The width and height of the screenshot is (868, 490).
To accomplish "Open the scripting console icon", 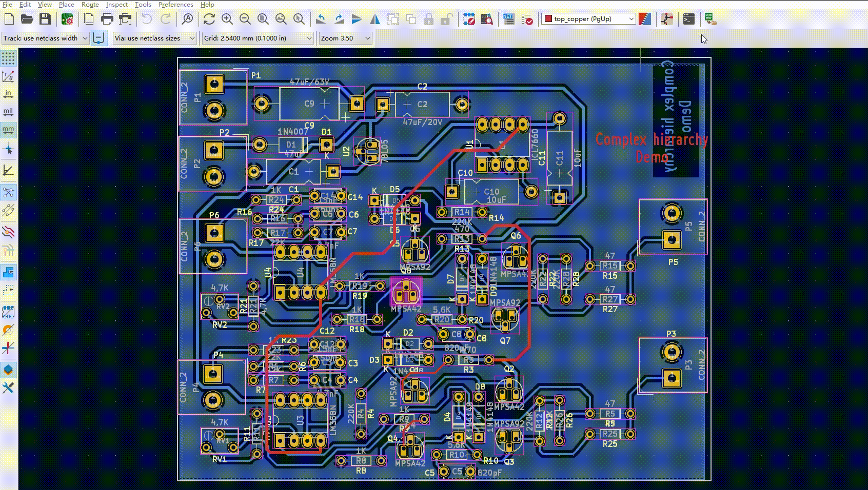I will [x=688, y=19].
